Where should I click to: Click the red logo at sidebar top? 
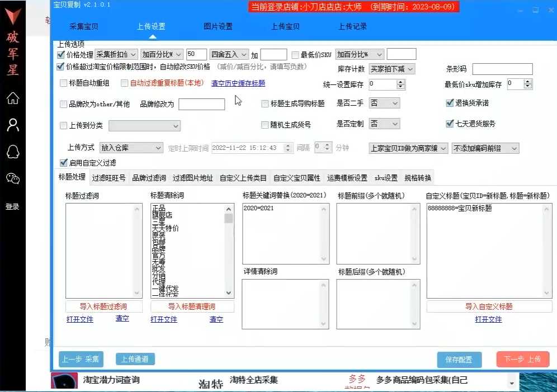13,16
